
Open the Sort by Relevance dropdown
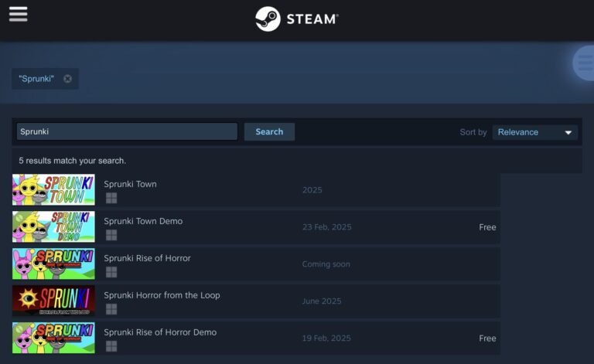coord(535,132)
